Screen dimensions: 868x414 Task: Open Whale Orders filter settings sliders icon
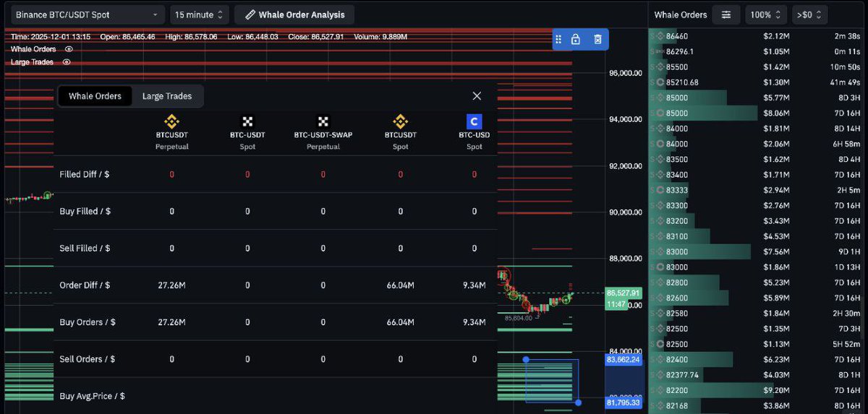[x=726, y=14]
